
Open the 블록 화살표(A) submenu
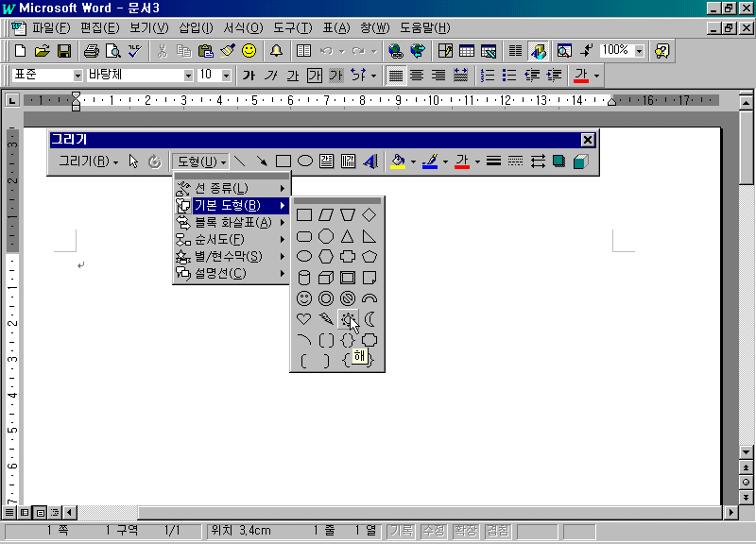click(x=232, y=222)
